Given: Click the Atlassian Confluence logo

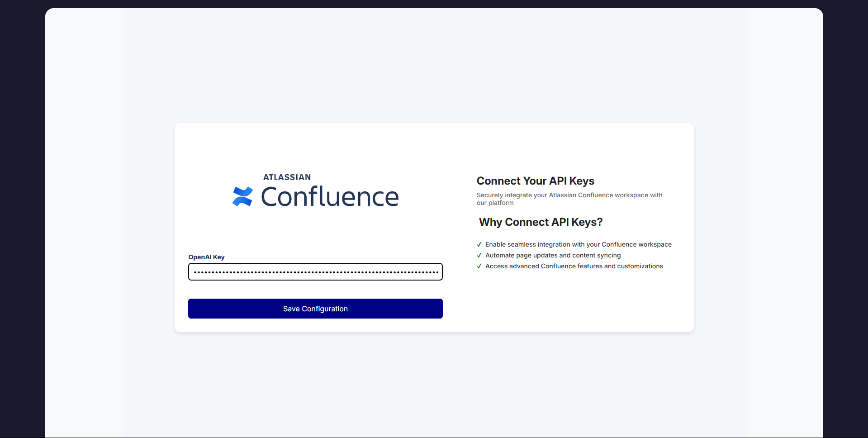Looking at the screenshot, I should point(315,190).
